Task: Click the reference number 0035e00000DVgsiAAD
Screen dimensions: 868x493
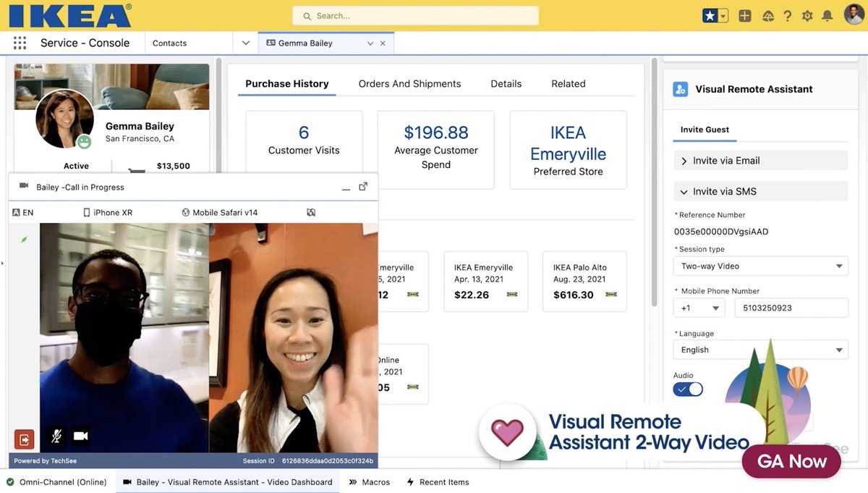Action: (721, 232)
